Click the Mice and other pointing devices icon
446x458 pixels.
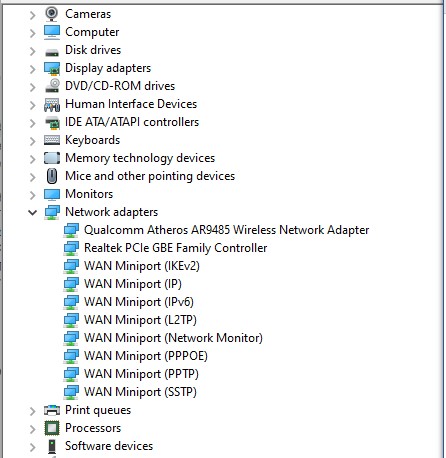pyautogui.click(x=52, y=176)
